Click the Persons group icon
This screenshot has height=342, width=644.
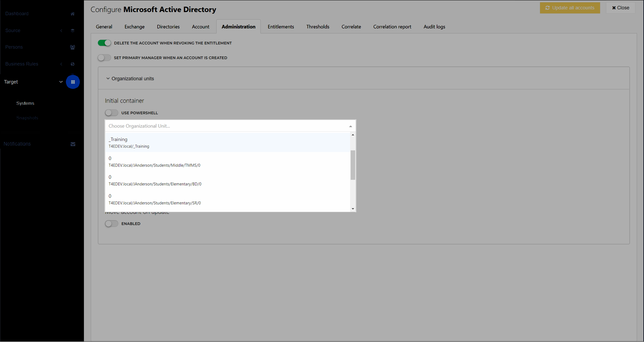72,47
